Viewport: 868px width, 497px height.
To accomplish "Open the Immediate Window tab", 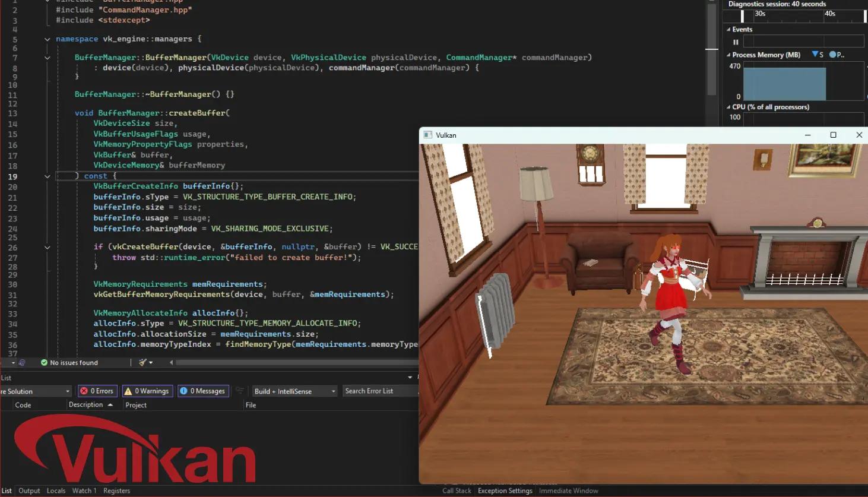I will point(569,490).
